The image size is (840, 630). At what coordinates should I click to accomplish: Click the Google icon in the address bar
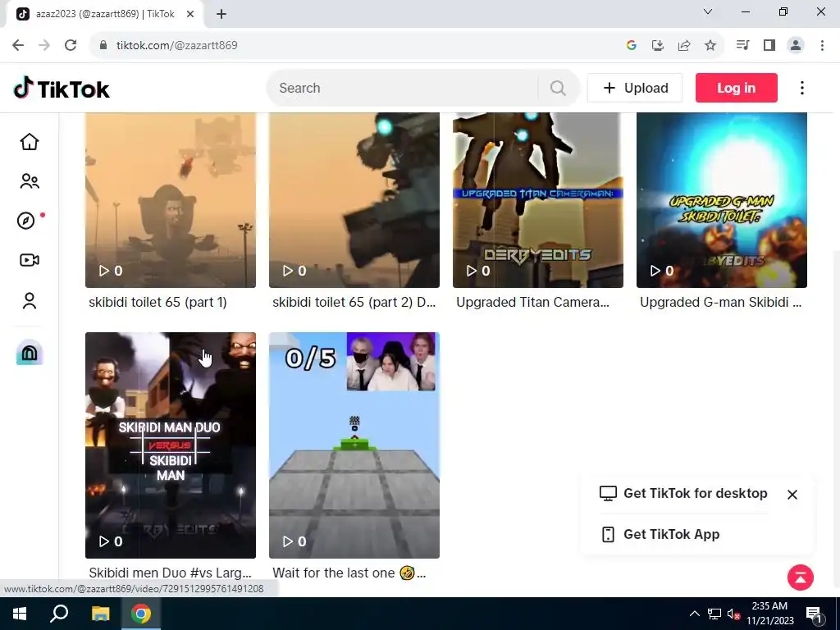[631, 46]
